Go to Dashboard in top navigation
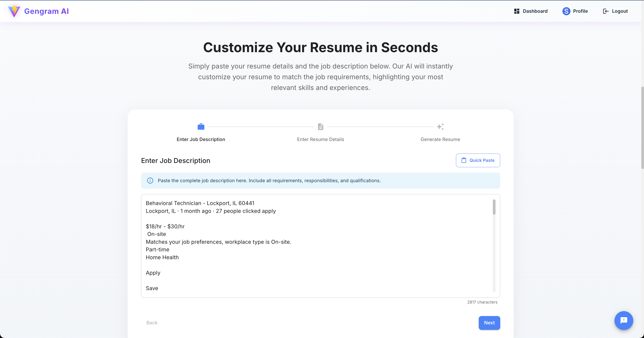Image resolution: width=644 pixels, height=338 pixels. 535,11
